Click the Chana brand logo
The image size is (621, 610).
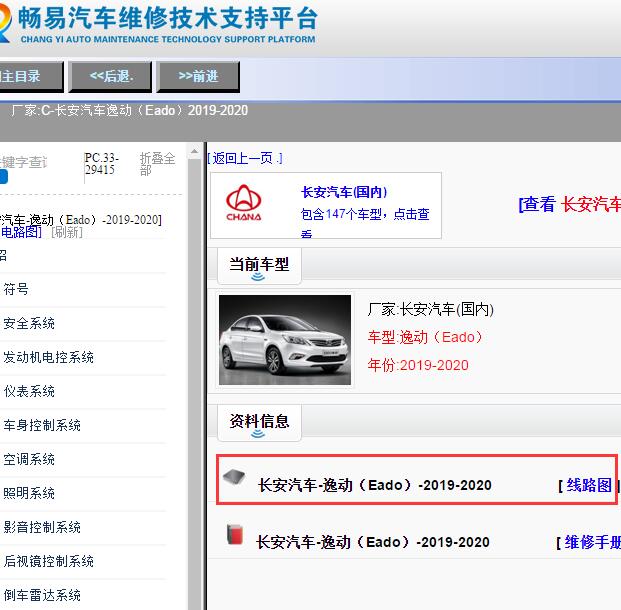click(243, 202)
